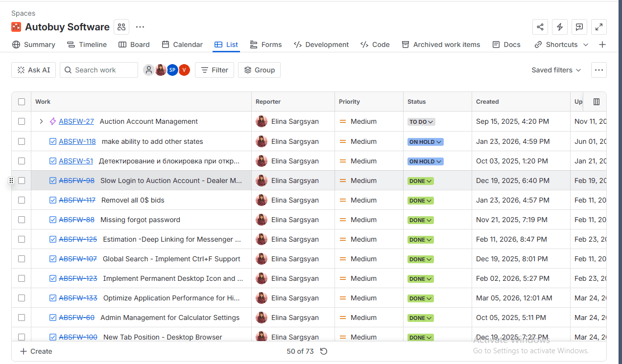Check the box for Auction Account Management row
Screen dimensions: 622x364
[x=22, y=121]
